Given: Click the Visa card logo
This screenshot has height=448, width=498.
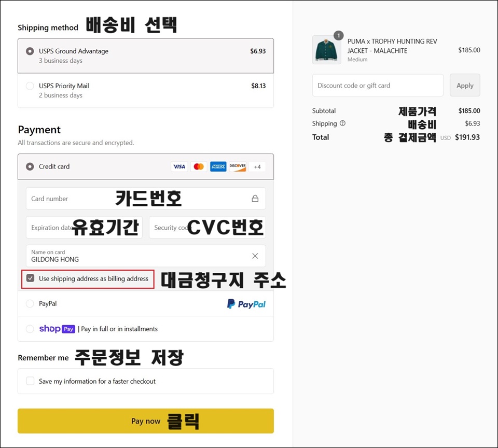Looking at the screenshot, I should tap(179, 166).
